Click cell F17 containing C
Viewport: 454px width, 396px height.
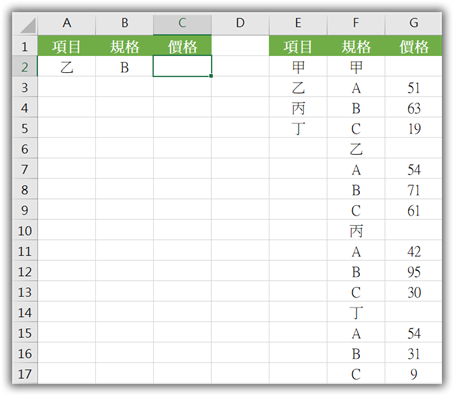tap(356, 373)
